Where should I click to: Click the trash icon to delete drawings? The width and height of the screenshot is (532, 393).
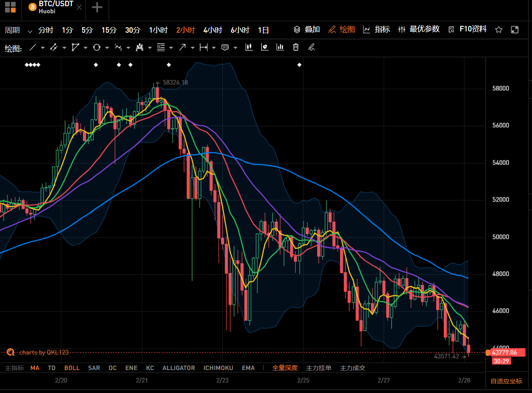coord(296,47)
